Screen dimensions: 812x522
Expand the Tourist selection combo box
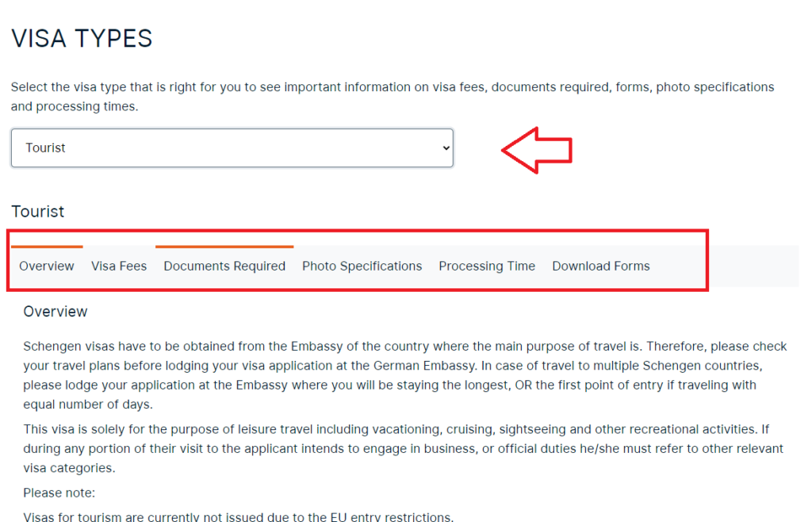pyautogui.click(x=232, y=148)
